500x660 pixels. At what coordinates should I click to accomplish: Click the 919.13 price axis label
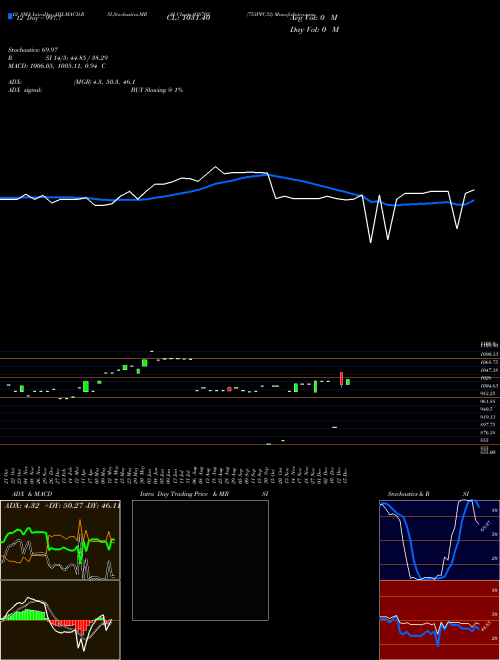click(489, 417)
